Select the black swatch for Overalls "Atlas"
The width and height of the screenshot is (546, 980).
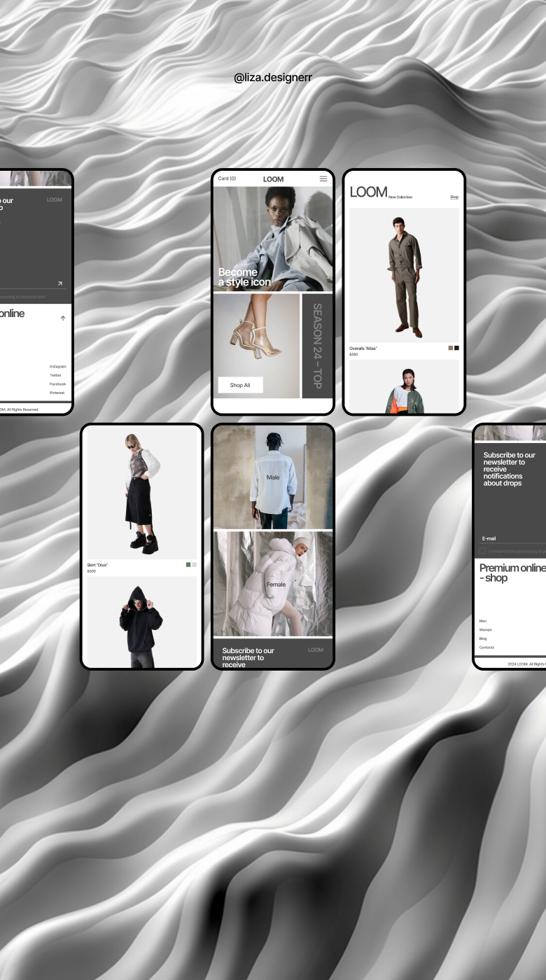(x=456, y=348)
